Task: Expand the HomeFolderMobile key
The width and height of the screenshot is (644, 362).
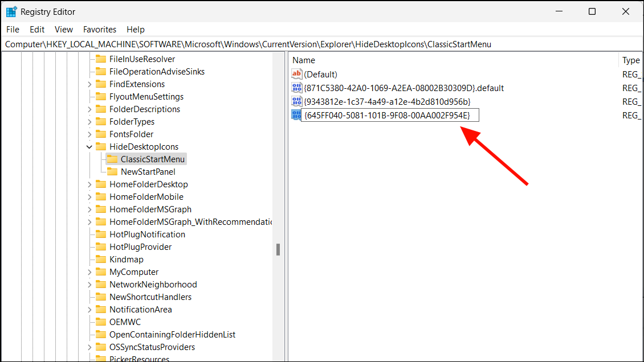Action: click(x=89, y=197)
